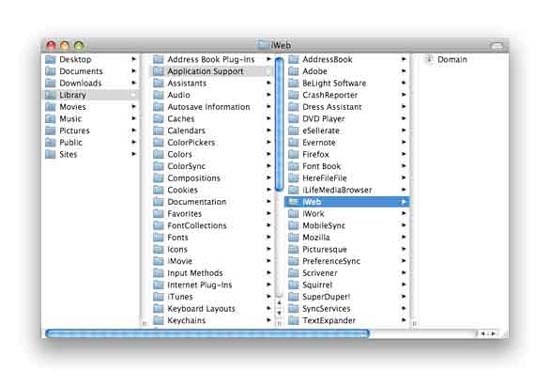Click the horizontal scrollbar thumb
550x385 pixels.
207,333
